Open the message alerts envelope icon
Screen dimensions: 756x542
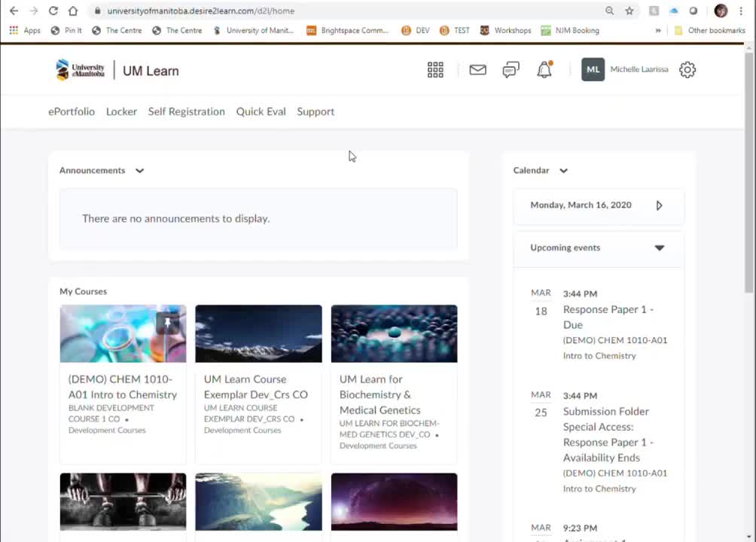[477, 70]
